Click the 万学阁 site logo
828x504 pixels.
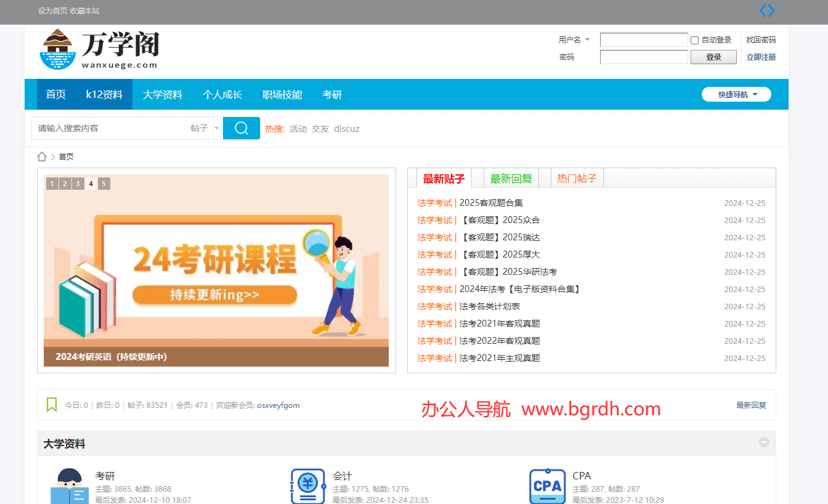click(x=99, y=49)
